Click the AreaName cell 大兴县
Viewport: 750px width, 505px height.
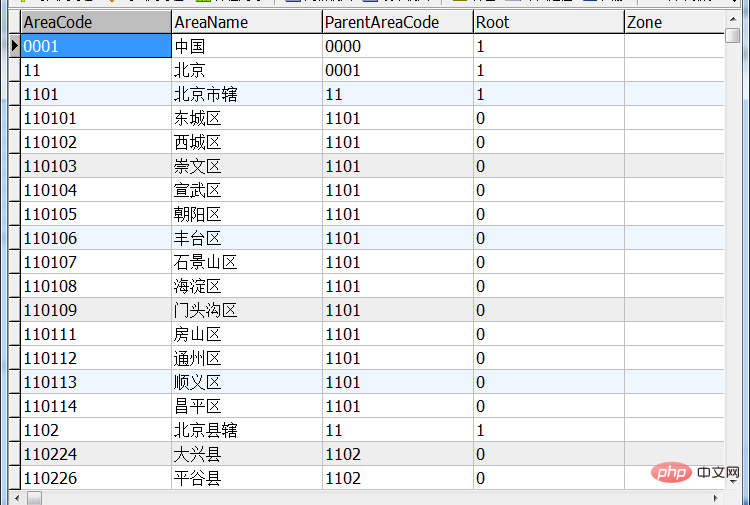247,454
